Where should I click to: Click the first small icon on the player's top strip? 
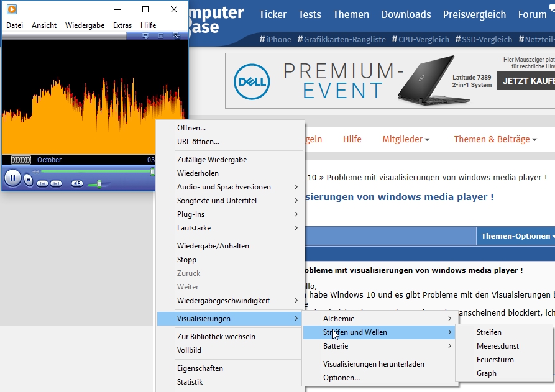point(145,36)
